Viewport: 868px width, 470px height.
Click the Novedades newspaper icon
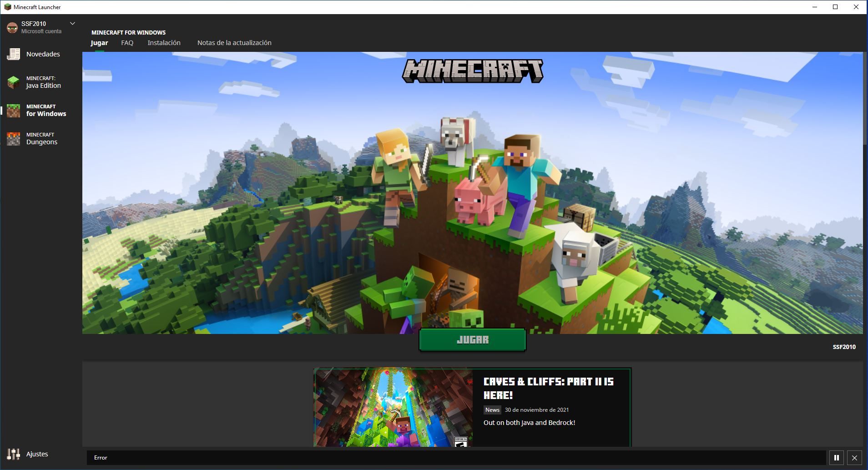click(x=13, y=54)
